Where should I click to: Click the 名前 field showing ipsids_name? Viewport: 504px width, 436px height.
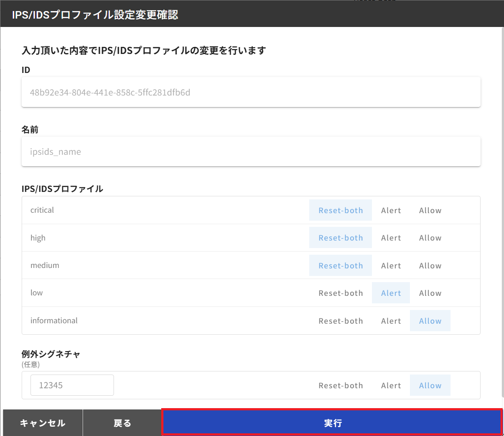[250, 152]
